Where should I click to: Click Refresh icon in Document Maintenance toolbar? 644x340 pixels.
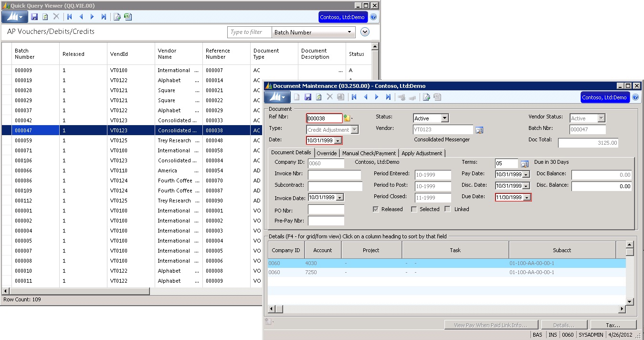coord(318,97)
